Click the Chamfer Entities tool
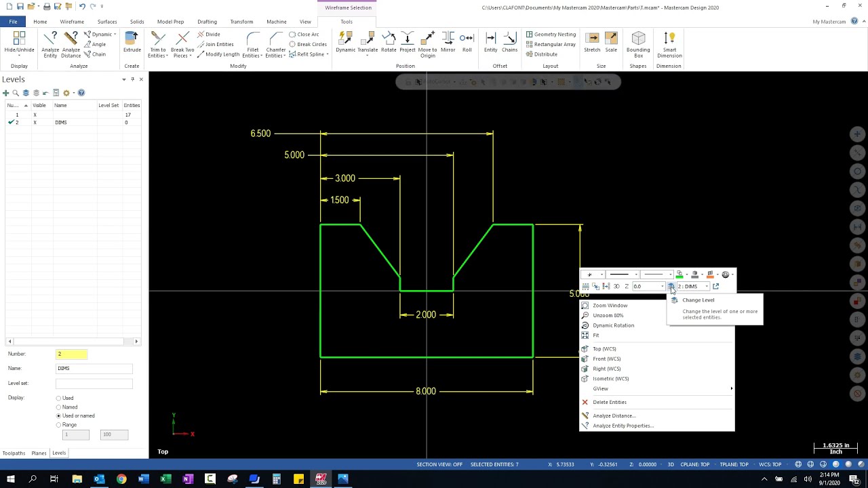 point(276,44)
